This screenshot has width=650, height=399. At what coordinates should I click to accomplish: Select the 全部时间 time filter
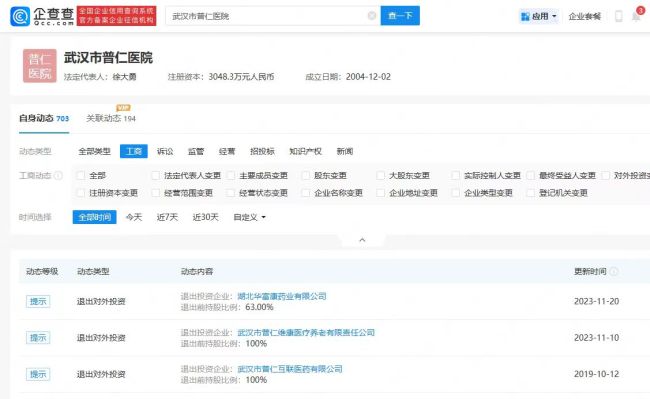pos(95,217)
